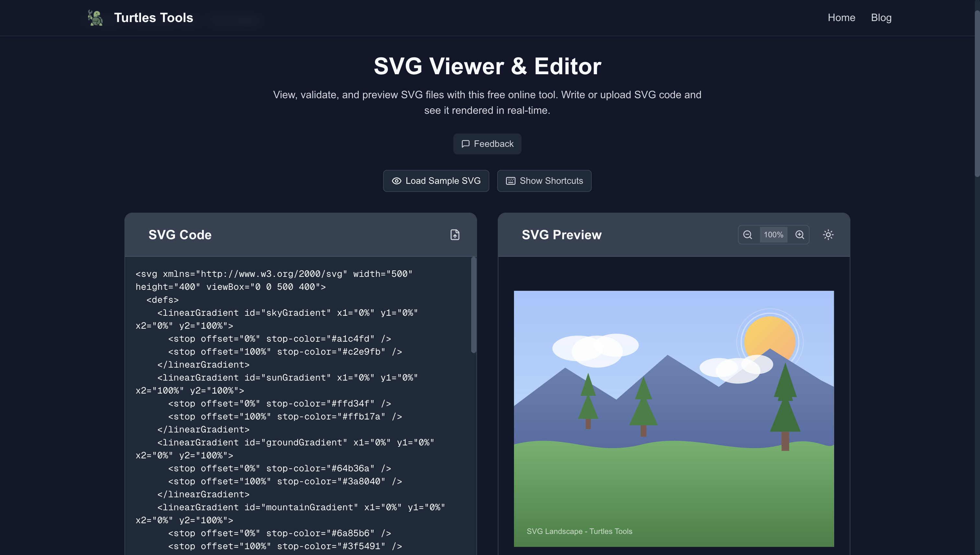The width and height of the screenshot is (980, 555).
Task: Click the eye icon on Load Sample
Action: pyautogui.click(x=396, y=181)
